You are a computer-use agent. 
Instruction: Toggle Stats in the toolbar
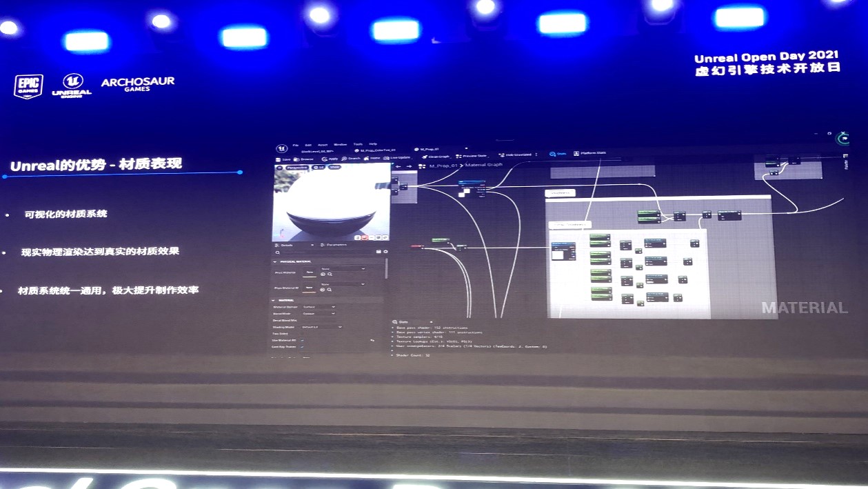558,154
